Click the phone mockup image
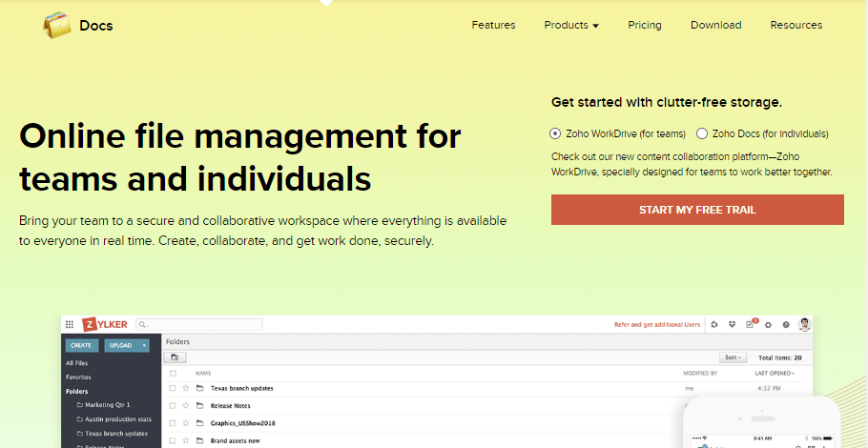This screenshot has width=868, height=448. (762, 422)
